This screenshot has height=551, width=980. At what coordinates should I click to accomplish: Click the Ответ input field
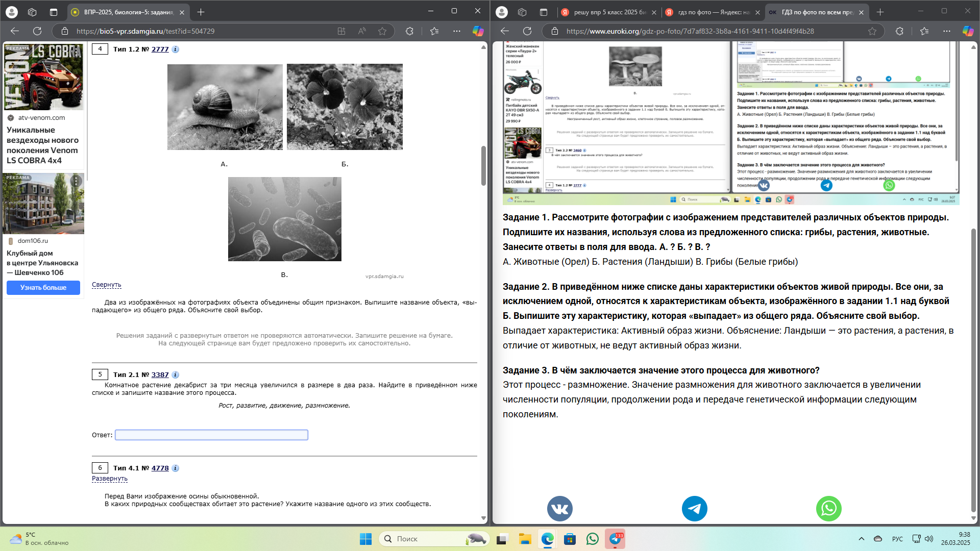pos(211,435)
